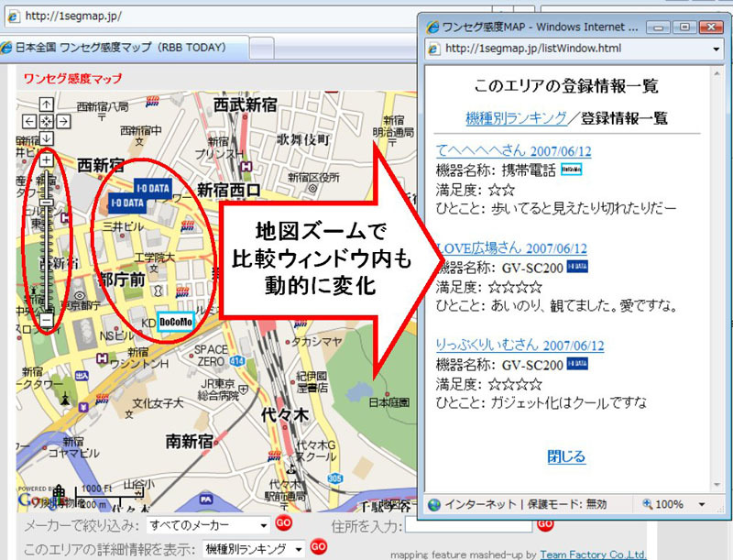Click the IE icon in popup title bar
The height and width of the screenshot is (560, 733).
pyautogui.click(x=432, y=27)
